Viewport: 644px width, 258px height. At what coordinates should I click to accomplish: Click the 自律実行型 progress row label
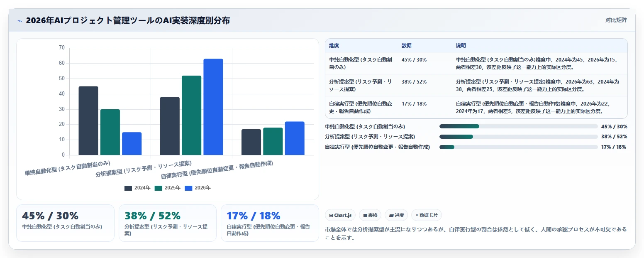[x=378, y=147]
